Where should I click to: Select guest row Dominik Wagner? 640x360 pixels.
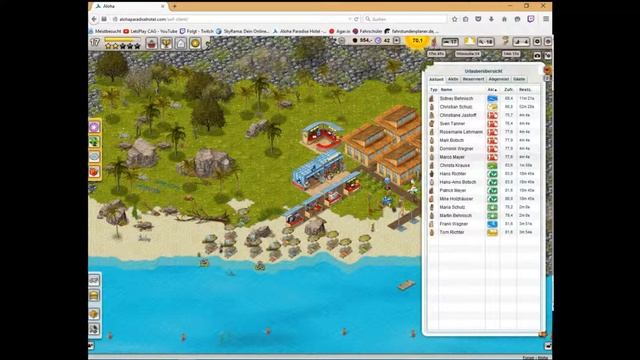(x=485, y=149)
